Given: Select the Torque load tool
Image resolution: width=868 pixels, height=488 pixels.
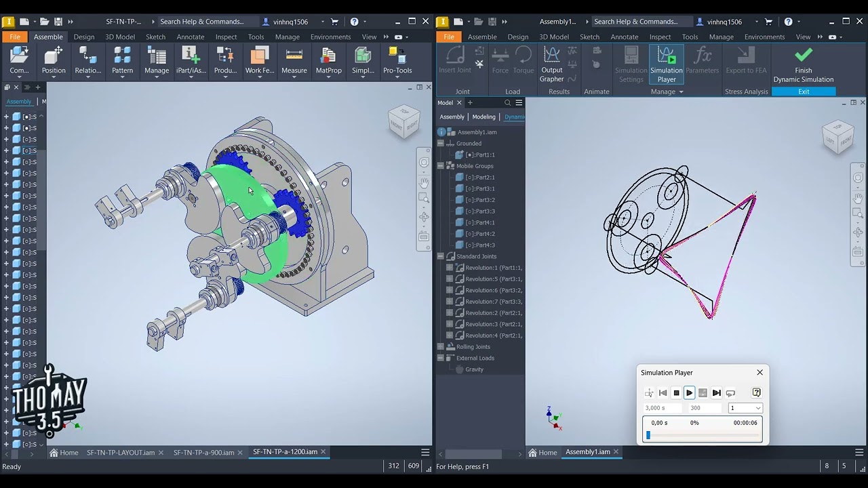Looking at the screenshot, I should 524,61.
